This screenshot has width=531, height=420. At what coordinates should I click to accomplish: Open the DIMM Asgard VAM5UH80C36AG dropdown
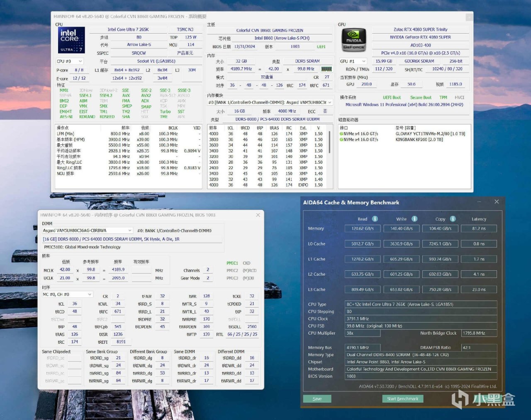point(88,231)
